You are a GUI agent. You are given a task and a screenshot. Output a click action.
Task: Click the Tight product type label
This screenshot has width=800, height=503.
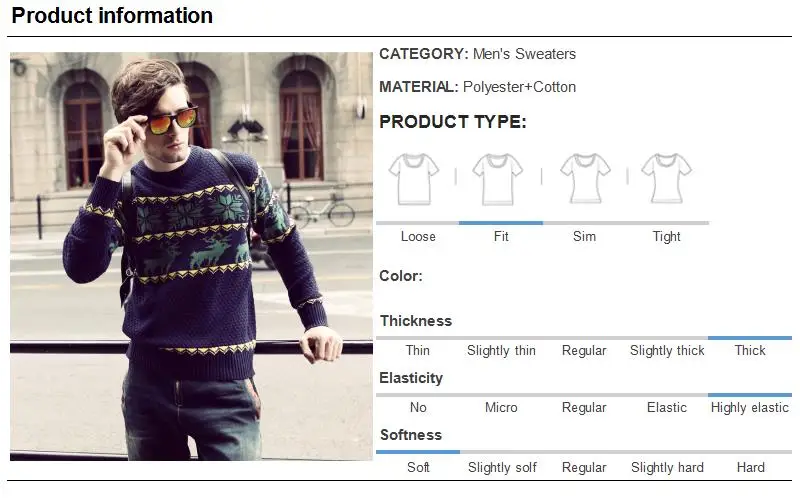(666, 236)
